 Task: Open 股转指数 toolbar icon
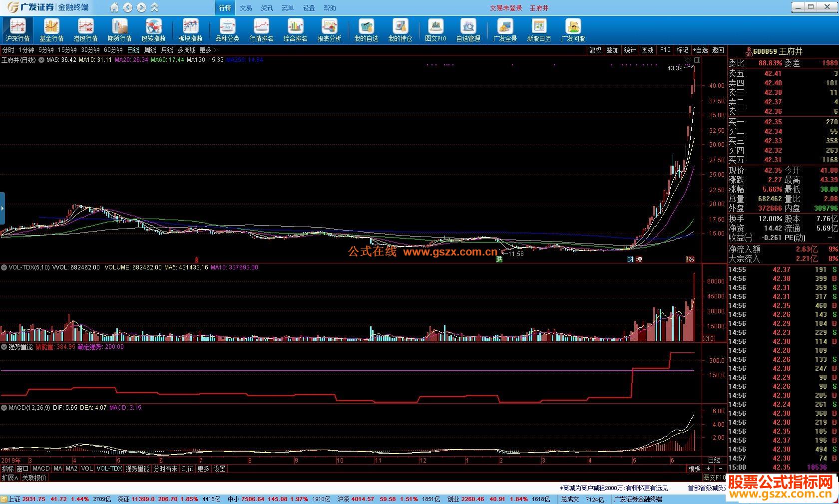pyautogui.click(x=153, y=30)
